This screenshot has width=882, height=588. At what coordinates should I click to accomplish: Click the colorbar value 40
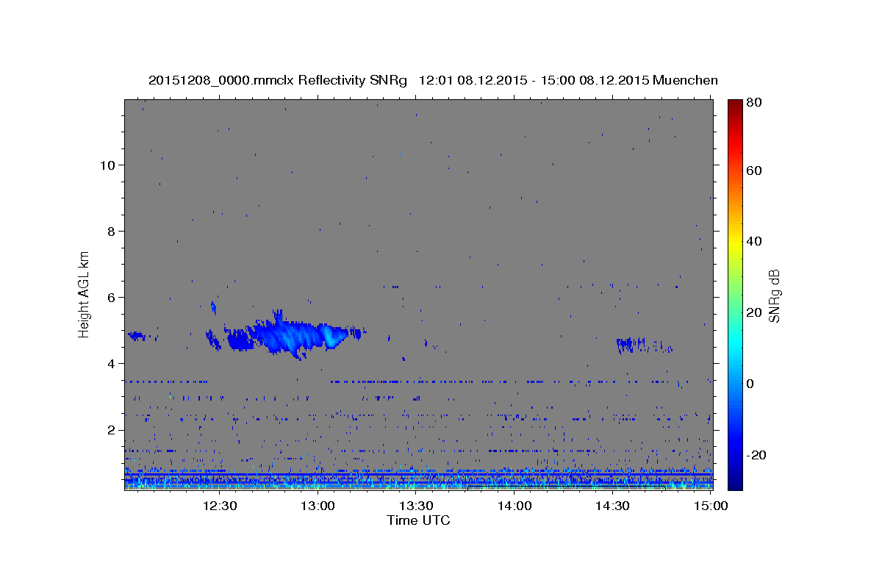(755, 241)
